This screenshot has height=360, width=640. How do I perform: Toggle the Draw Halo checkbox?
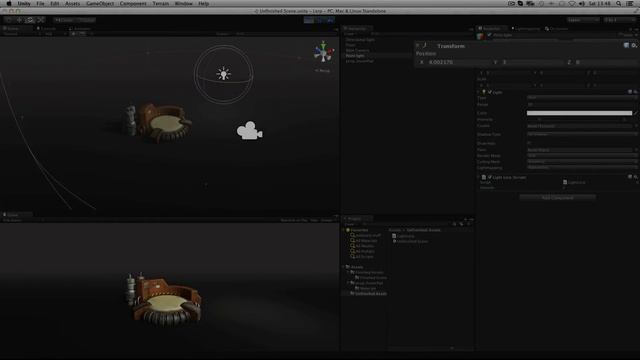click(x=529, y=143)
